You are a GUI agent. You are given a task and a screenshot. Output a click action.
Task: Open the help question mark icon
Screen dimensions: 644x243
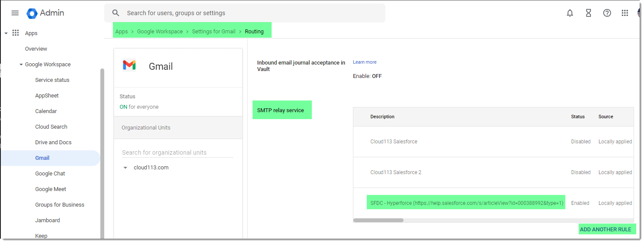coord(607,13)
